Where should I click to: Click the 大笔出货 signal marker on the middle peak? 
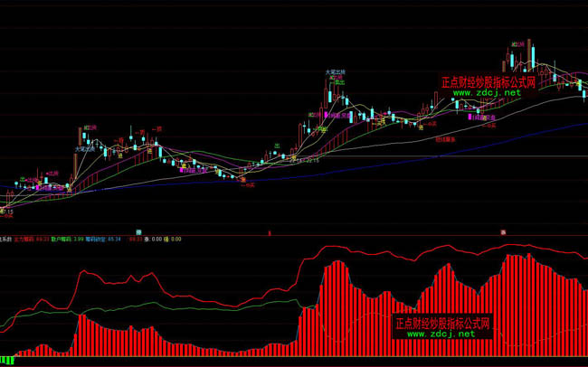tap(336, 71)
